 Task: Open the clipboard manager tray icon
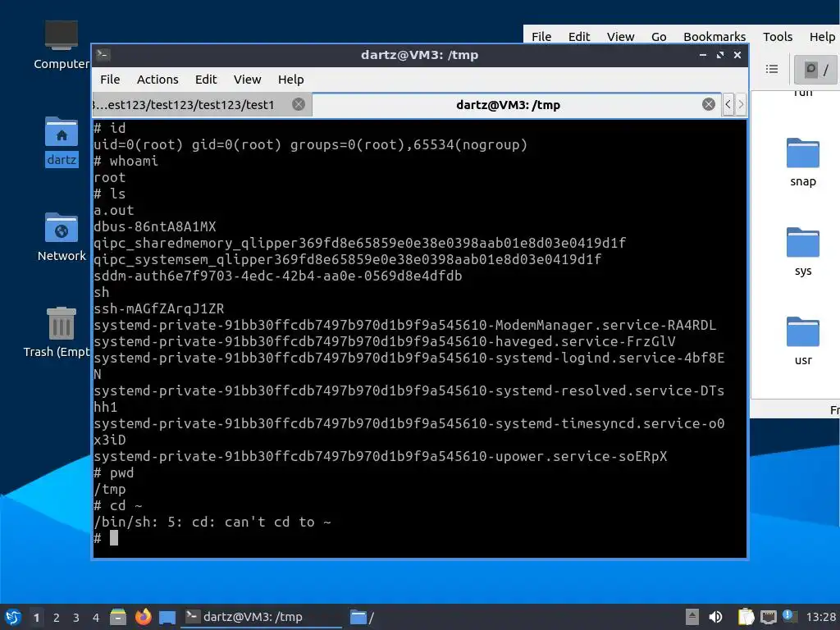click(x=745, y=617)
